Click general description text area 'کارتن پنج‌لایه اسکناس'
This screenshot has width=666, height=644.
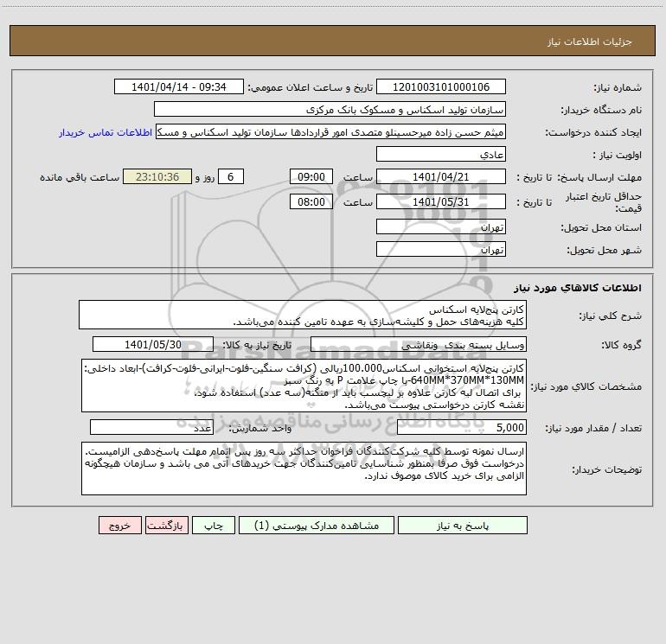[x=303, y=315]
